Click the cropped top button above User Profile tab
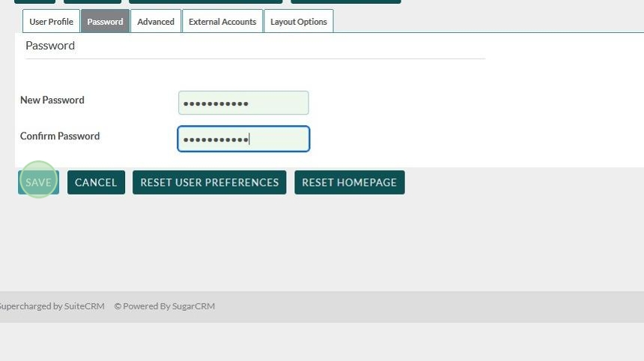The width and height of the screenshot is (644, 361). click(x=34, y=1)
